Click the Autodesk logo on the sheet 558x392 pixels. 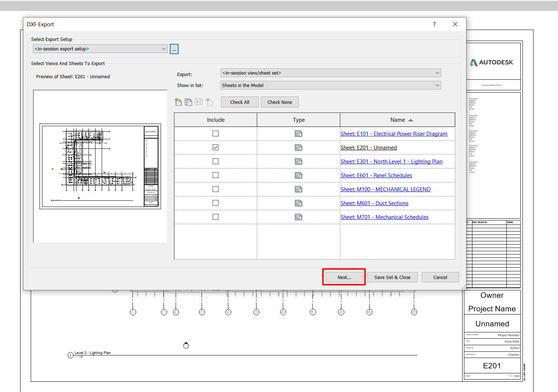[x=492, y=63]
